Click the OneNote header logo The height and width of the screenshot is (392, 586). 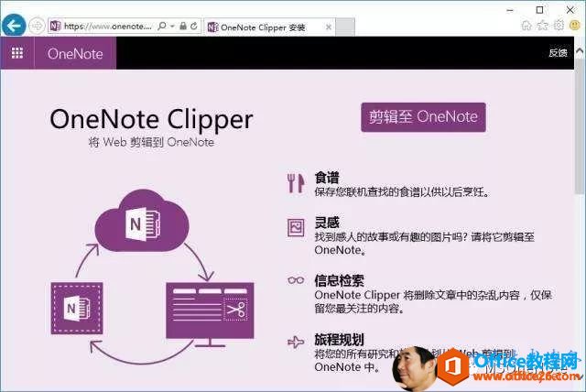(x=75, y=53)
